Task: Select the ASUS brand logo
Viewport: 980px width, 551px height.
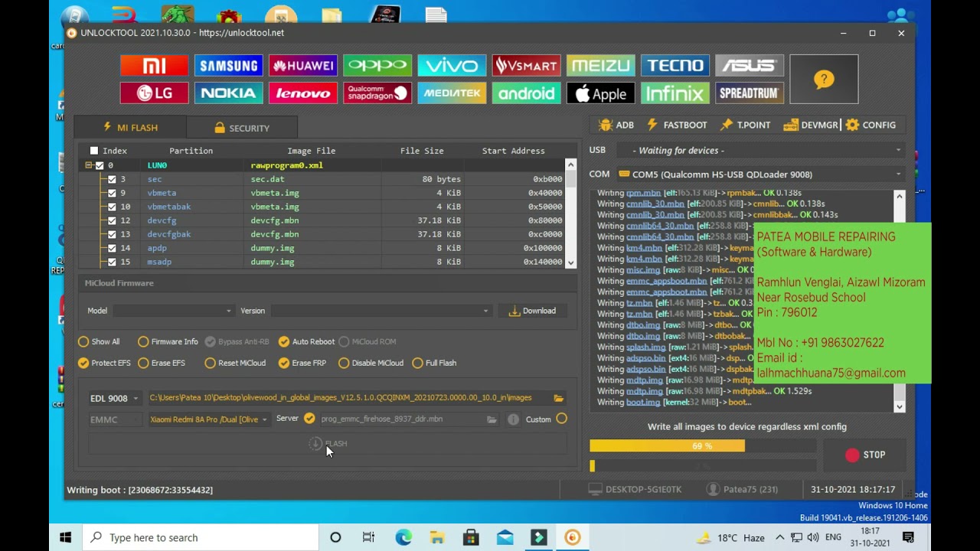Action: point(749,66)
